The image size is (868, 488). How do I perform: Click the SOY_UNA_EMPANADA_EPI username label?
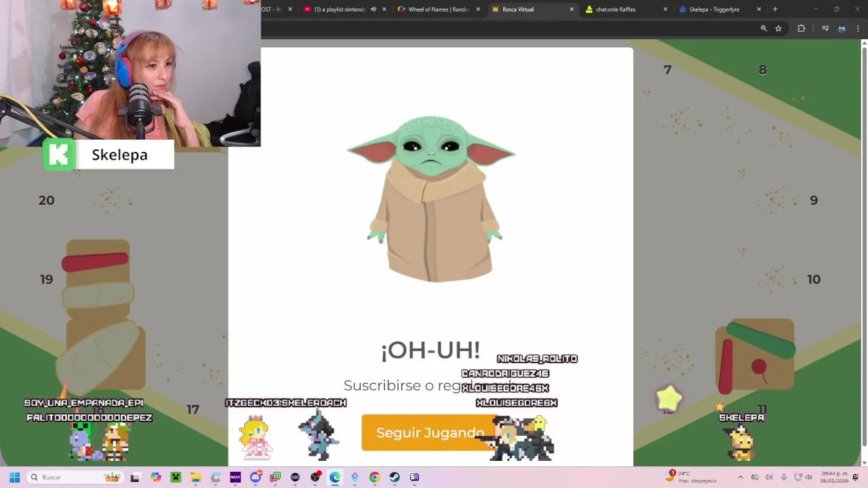(x=84, y=403)
